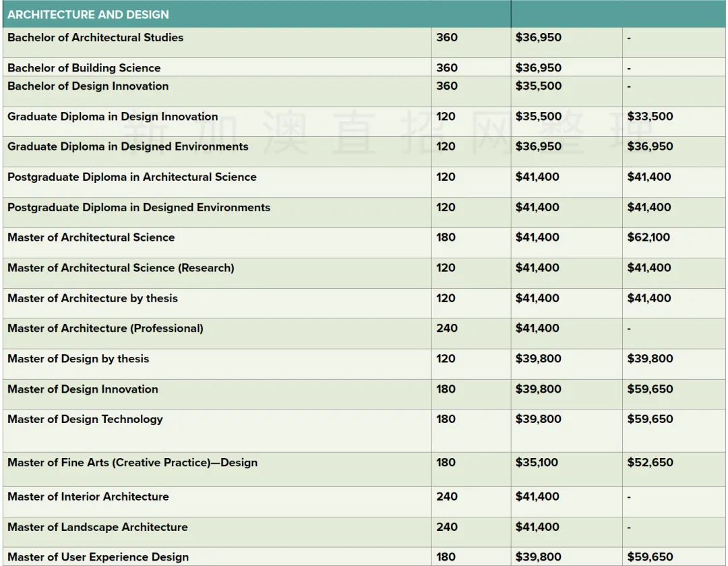Click 'Postgraduate Diploma in Architectural Science' text
This screenshot has width=728, height=566.
point(132,177)
